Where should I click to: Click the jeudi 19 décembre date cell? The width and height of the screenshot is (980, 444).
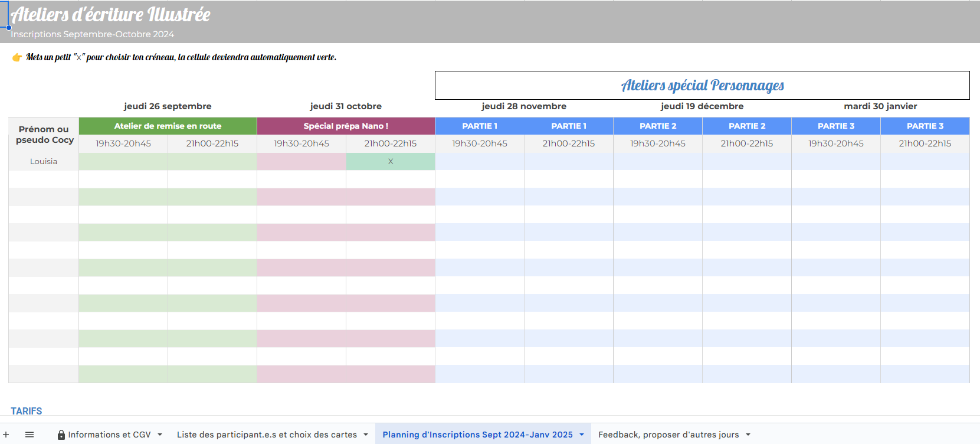tap(702, 106)
